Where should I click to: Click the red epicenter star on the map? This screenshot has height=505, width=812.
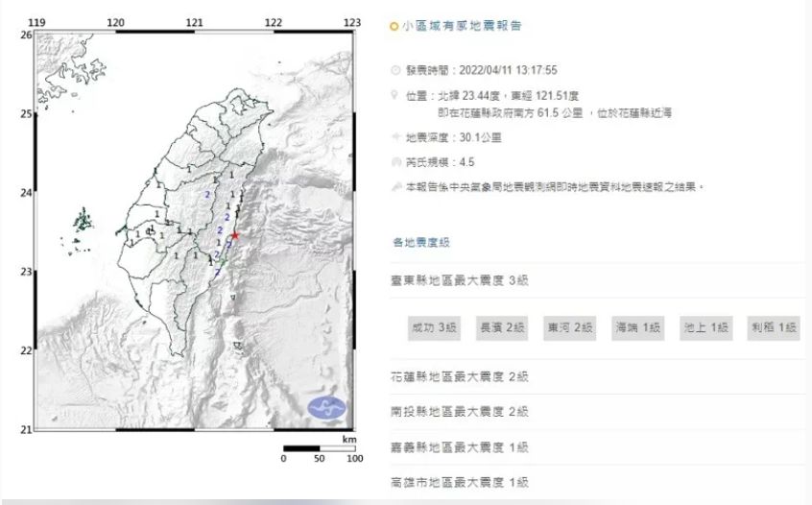pyautogui.click(x=235, y=234)
